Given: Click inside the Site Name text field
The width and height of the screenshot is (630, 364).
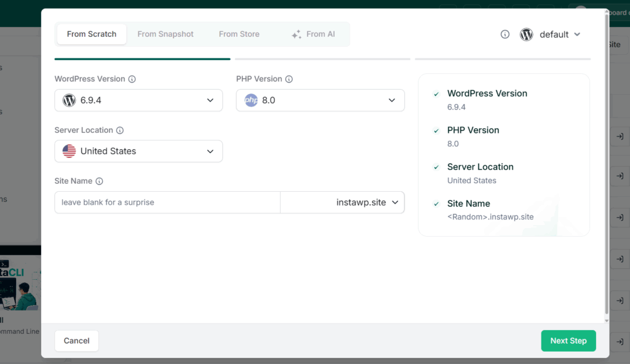Looking at the screenshot, I should click(167, 202).
